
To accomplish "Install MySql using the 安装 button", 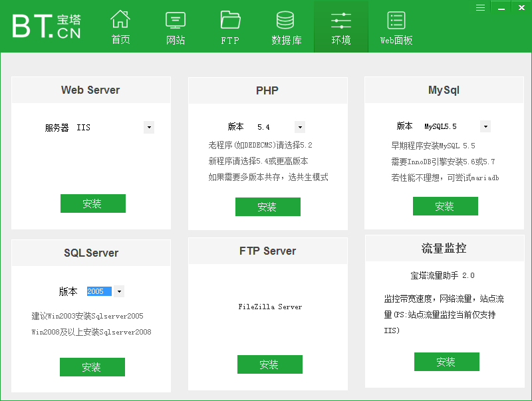I will click(445, 206).
